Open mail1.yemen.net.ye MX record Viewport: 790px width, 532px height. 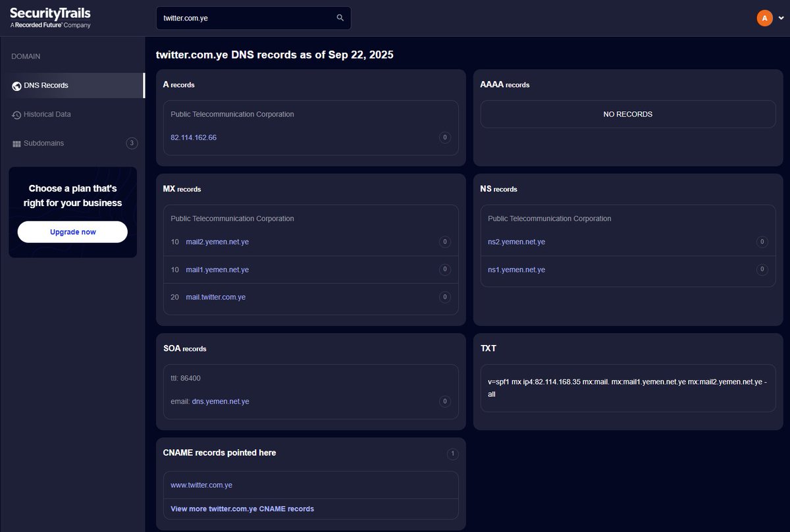(x=217, y=269)
